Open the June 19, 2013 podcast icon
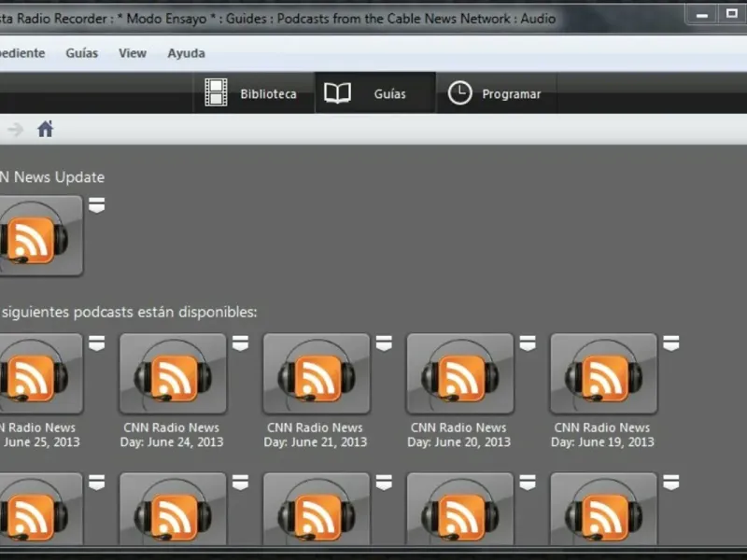The width and height of the screenshot is (747, 560). coord(603,374)
